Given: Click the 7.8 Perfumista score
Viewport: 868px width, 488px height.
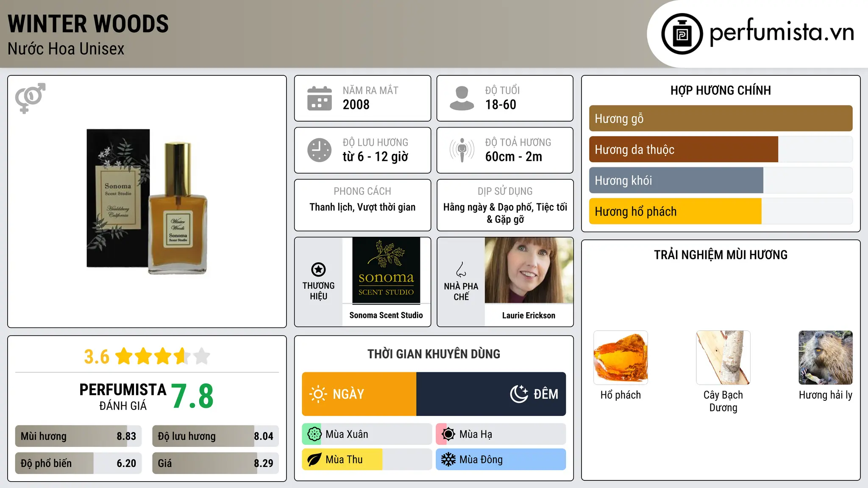Looking at the screenshot, I should point(192,396).
